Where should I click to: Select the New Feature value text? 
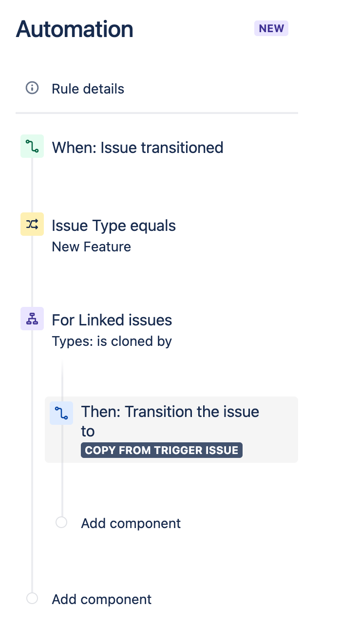pos(91,246)
